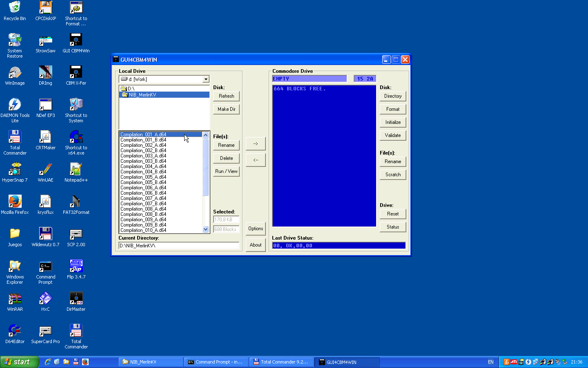Viewport: 588px width, 368px height.
Task: Select the StrowSaw desktop icon
Action: pos(45,43)
